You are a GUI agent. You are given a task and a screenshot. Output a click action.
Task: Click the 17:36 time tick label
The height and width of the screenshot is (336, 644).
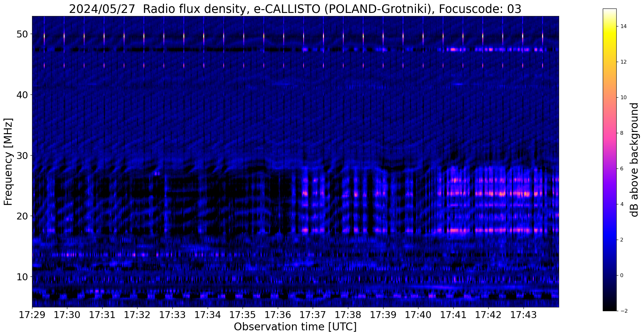[x=278, y=315]
